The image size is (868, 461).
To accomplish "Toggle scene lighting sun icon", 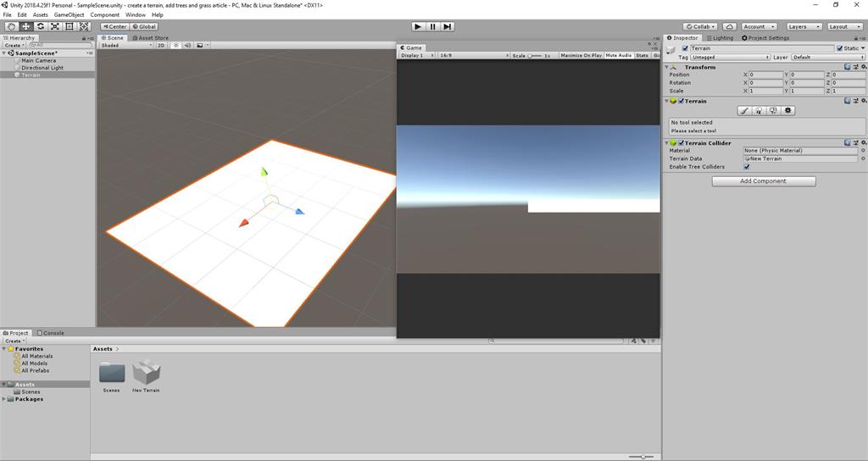I will (x=175, y=46).
